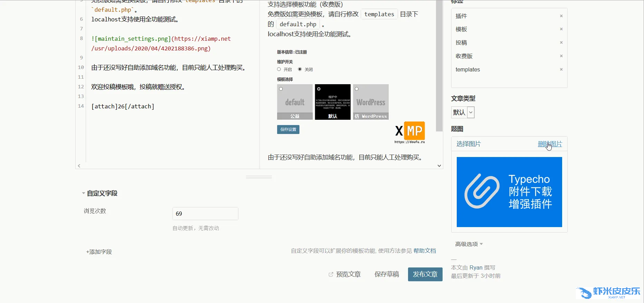Click the preview article external link icon

click(331, 274)
